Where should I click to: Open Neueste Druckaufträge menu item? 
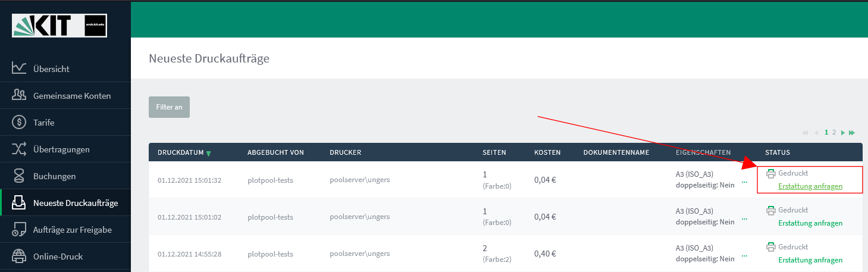tap(65, 203)
